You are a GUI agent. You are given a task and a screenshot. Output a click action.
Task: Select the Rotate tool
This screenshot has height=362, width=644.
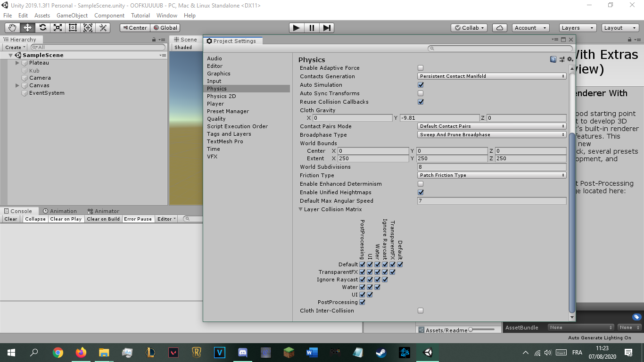coord(42,28)
